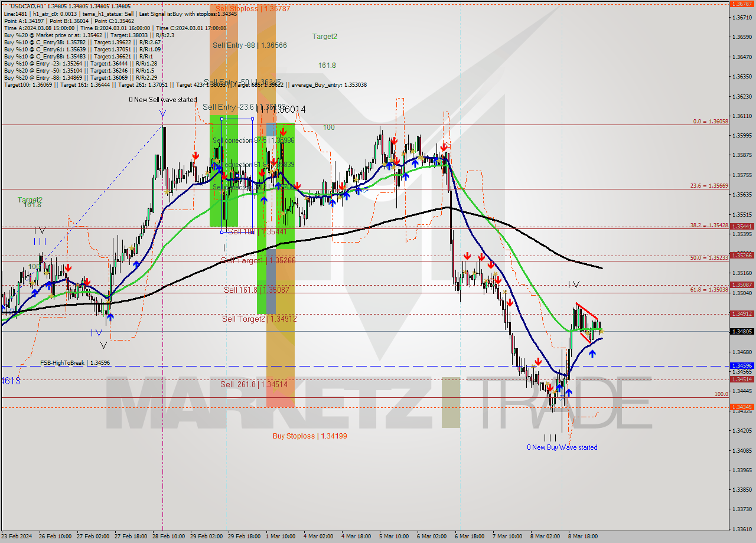Click the Fibonacci '23.6 = 1.35669' label
This screenshot has width=756, height=543.
click(709, 185)
